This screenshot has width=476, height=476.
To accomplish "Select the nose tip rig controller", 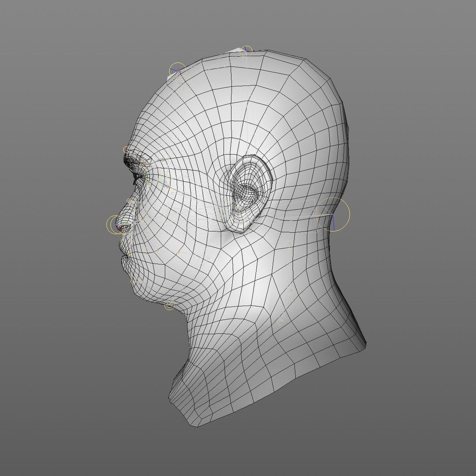I will [115, 224].
